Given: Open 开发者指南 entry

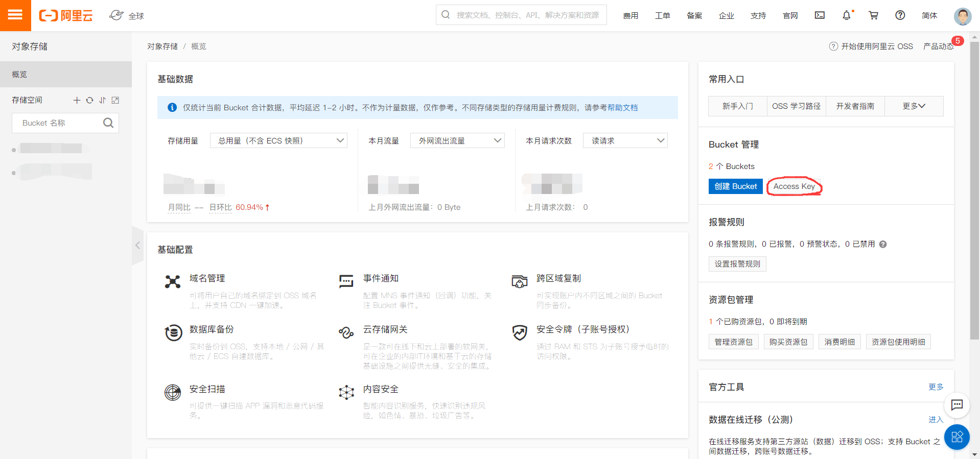Looking at the screenshot, I should (855, 106).
